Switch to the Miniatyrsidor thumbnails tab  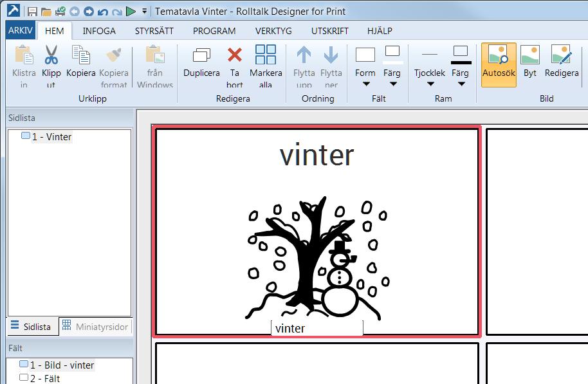point(96,327)
